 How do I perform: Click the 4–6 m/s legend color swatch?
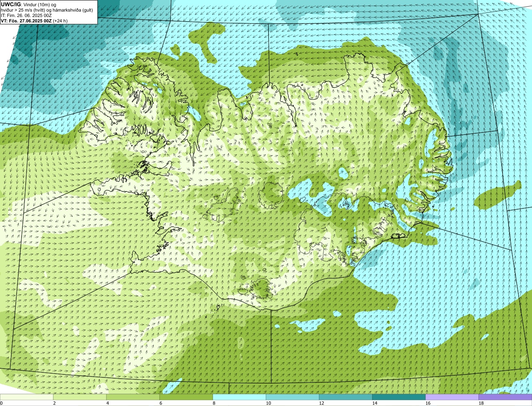(x=133, y=397)
